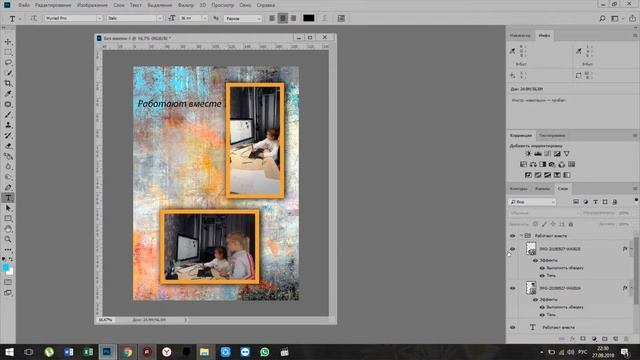Select the Rectangular Marquee tool

[x=8, y=52]
